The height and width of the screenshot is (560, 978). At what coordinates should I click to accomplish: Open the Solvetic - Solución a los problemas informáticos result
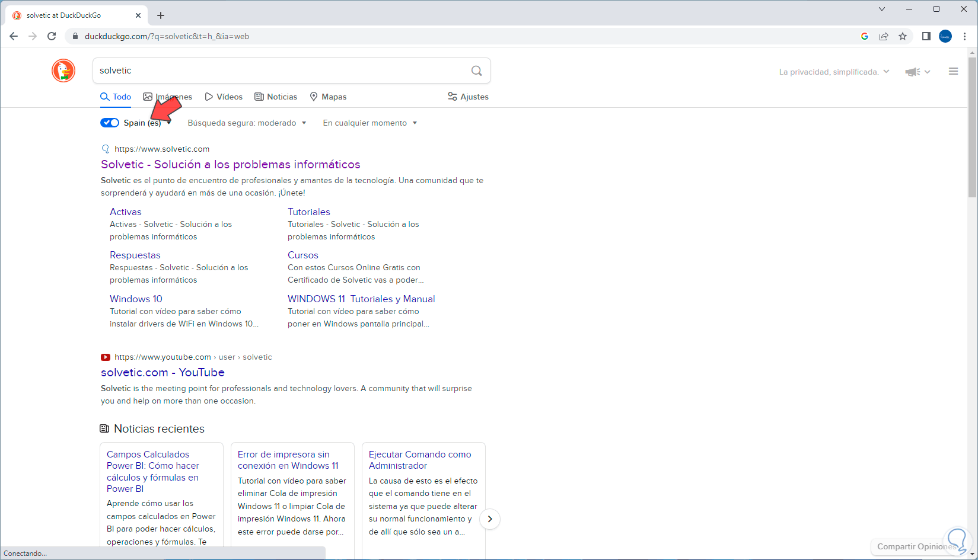point(231,164)
